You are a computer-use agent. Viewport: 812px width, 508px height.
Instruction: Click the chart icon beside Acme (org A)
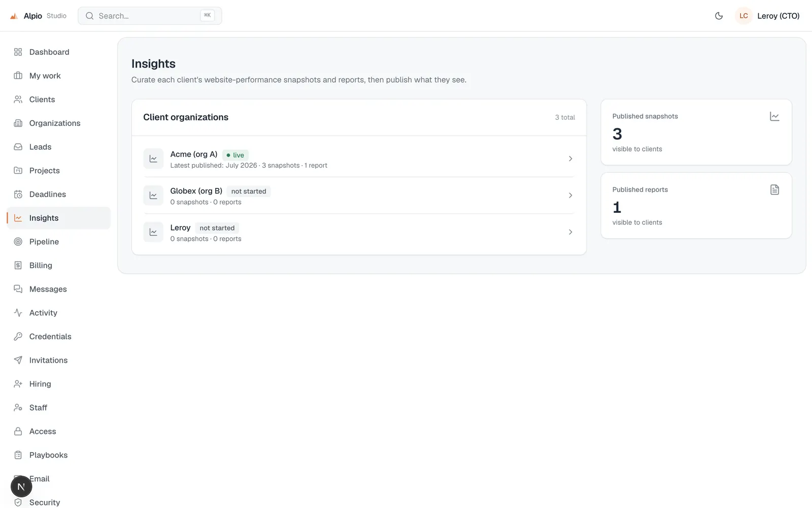point(153,159)
